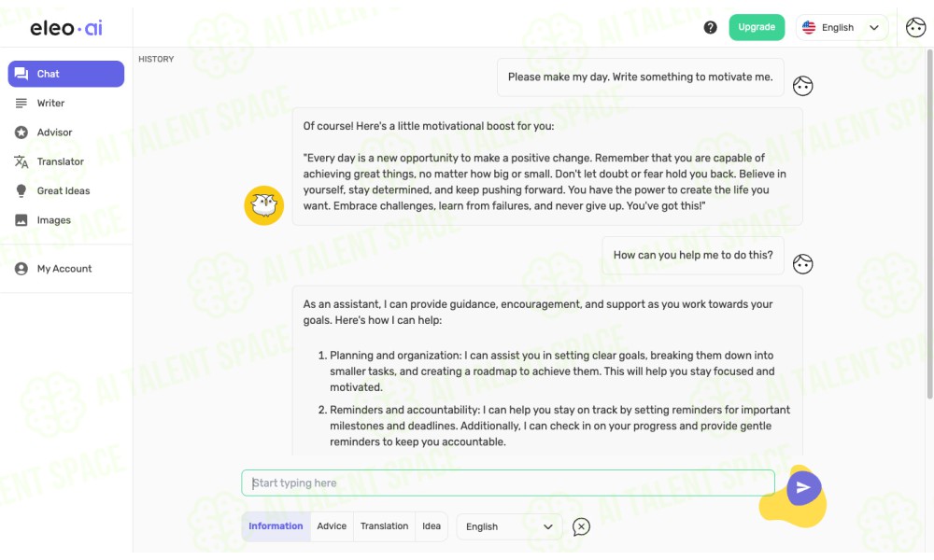Select the Information mode toggle
934x560 pixels.
click(x=276, y=526)
